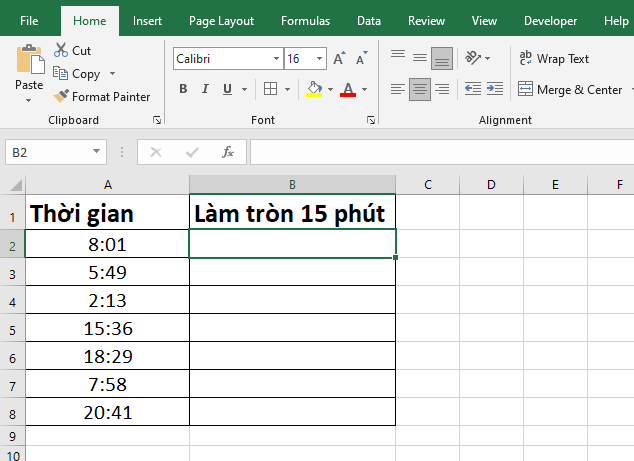Toggle Underline formatting

(227, 89)
